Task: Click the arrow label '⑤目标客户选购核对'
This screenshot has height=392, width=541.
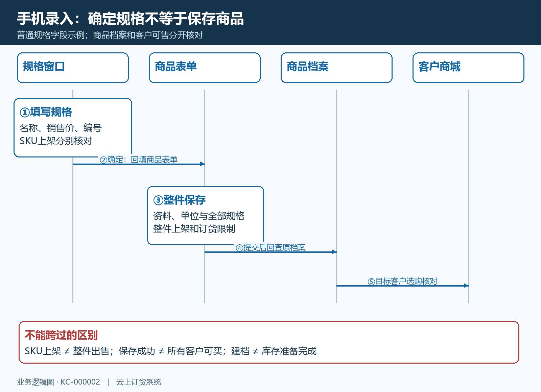Action: pos(402,281)
